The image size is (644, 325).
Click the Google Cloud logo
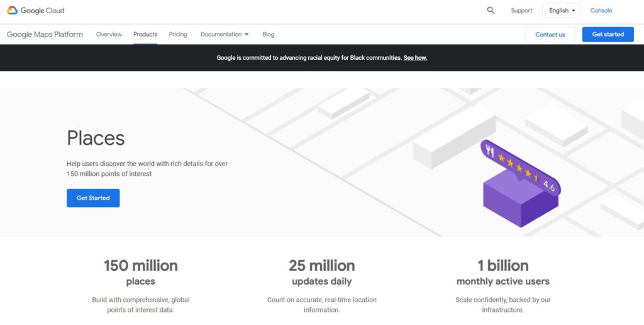point(36,11)
